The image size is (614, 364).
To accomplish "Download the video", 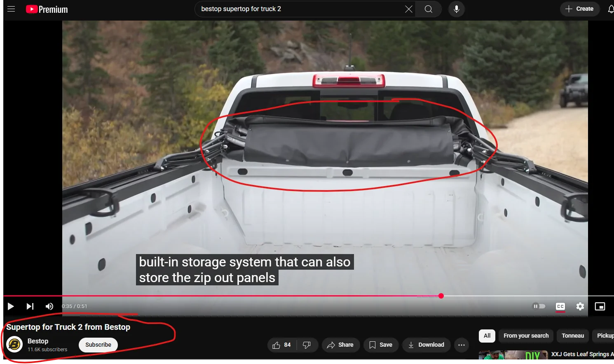I will pyautogui.click(x=426, y=345).
